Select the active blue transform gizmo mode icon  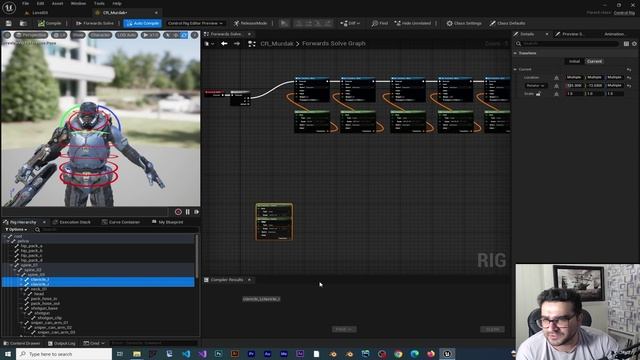click(x=184, y=35)
